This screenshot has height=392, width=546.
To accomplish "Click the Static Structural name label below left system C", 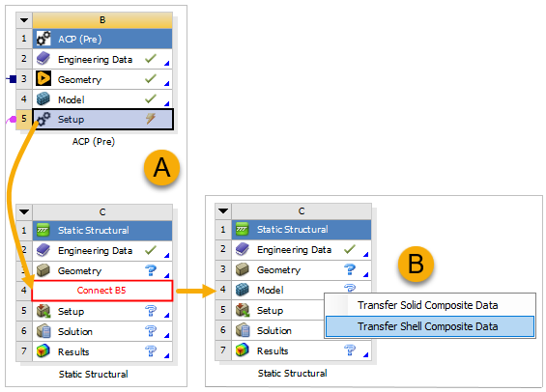I will click(94, 374).
